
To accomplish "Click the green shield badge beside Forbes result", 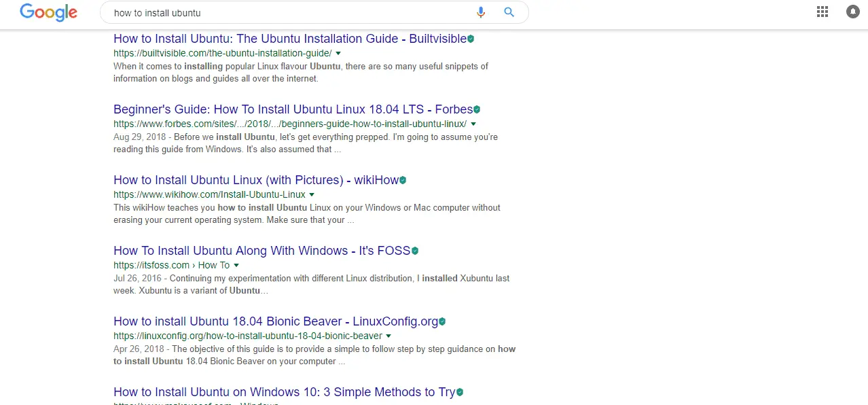I will coord(477,109).
